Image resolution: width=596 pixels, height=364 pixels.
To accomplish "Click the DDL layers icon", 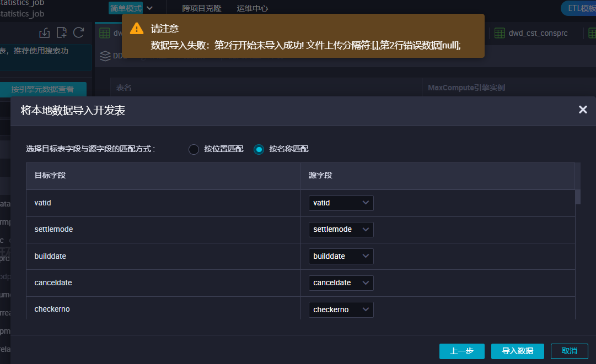I will coord(105,56).
